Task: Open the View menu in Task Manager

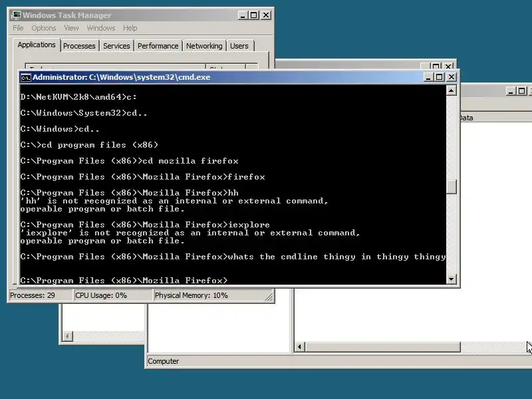Action: 71,28
